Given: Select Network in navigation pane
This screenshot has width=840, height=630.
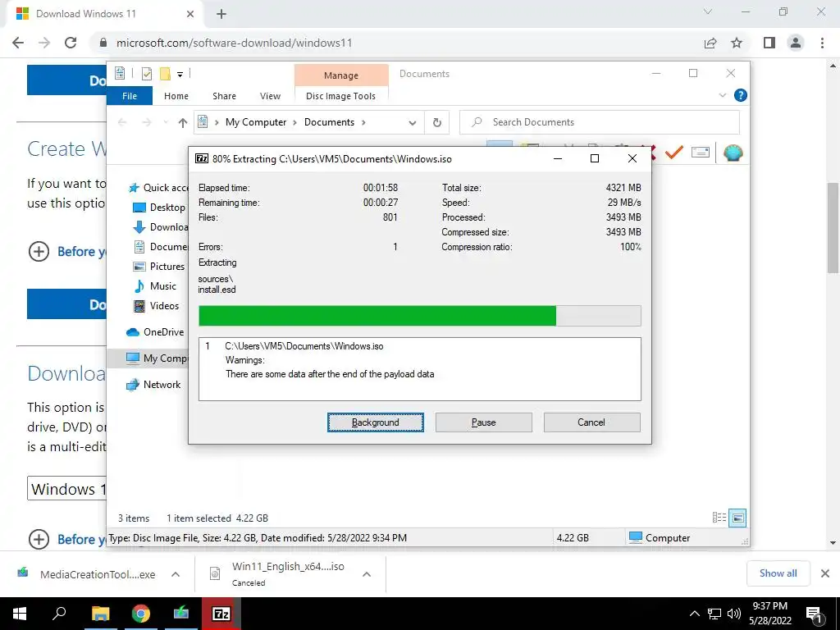Looking at the screenshot, I should (x=153, y=385).
